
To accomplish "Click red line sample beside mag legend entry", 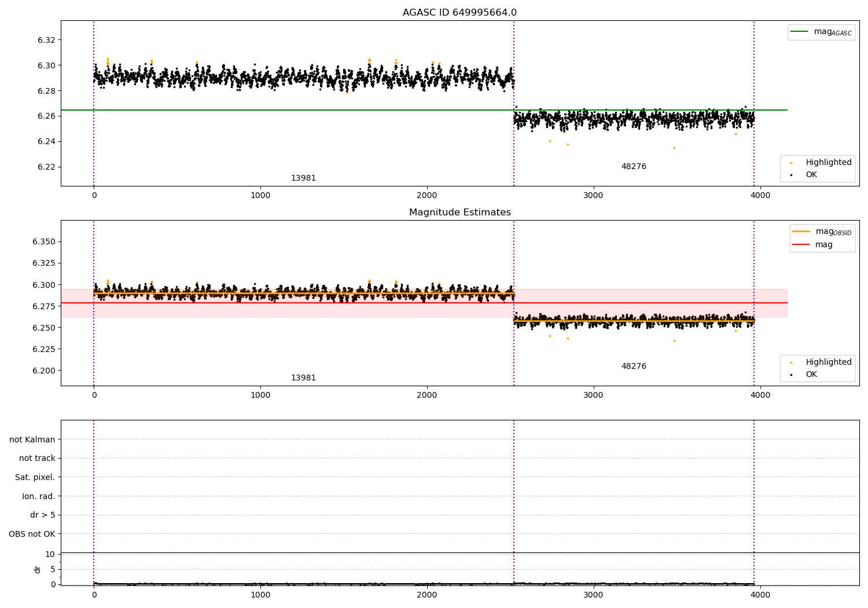I will [801, 245].
